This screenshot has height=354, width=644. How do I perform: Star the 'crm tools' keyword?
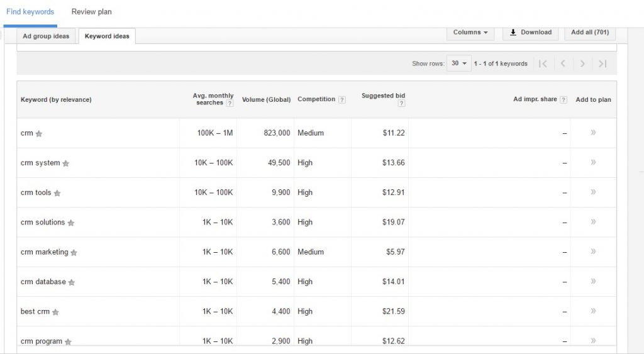pos(57,193)
